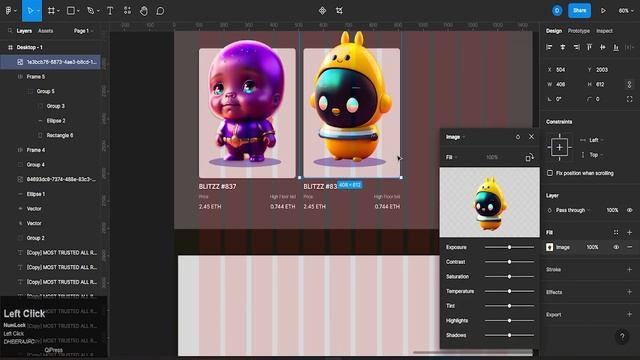Open the Resources tool
The height and width of the screenshot is (360, 640).
point(127,11)
